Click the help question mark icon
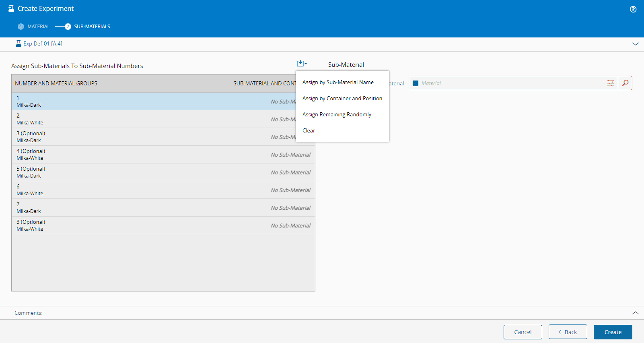This screenshot has width=644, height=343. click(633, 9)
